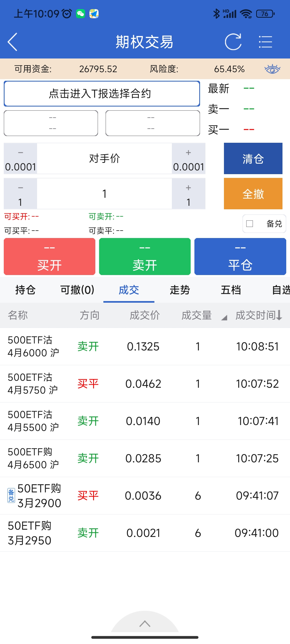Tap the green 卖开 button
The height and width of the screenshot is (644, 290).
click(x=145, y=257)
